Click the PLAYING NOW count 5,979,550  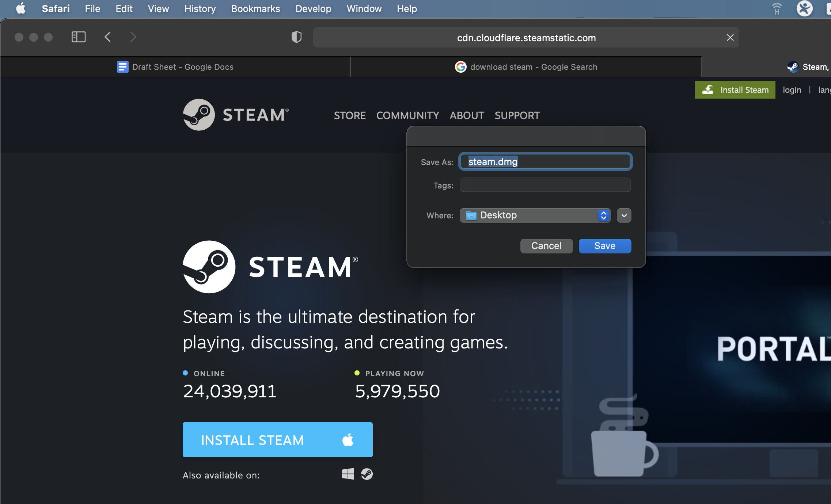(x=398, y=391)
